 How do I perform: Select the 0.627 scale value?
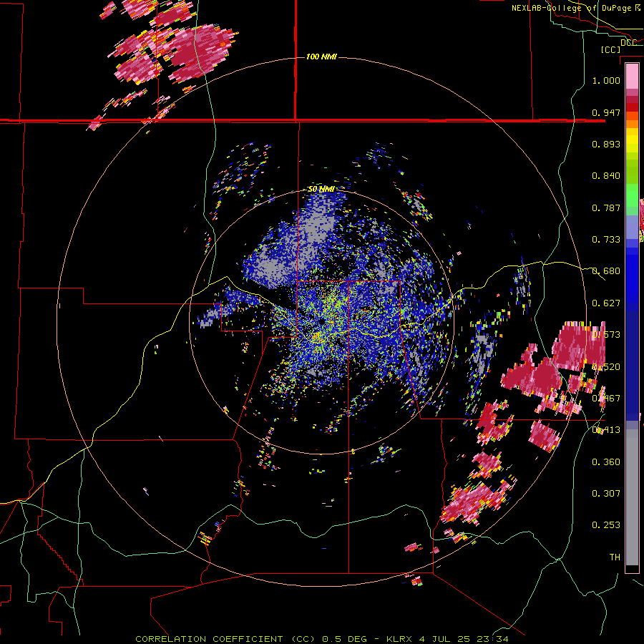point(606,303)
